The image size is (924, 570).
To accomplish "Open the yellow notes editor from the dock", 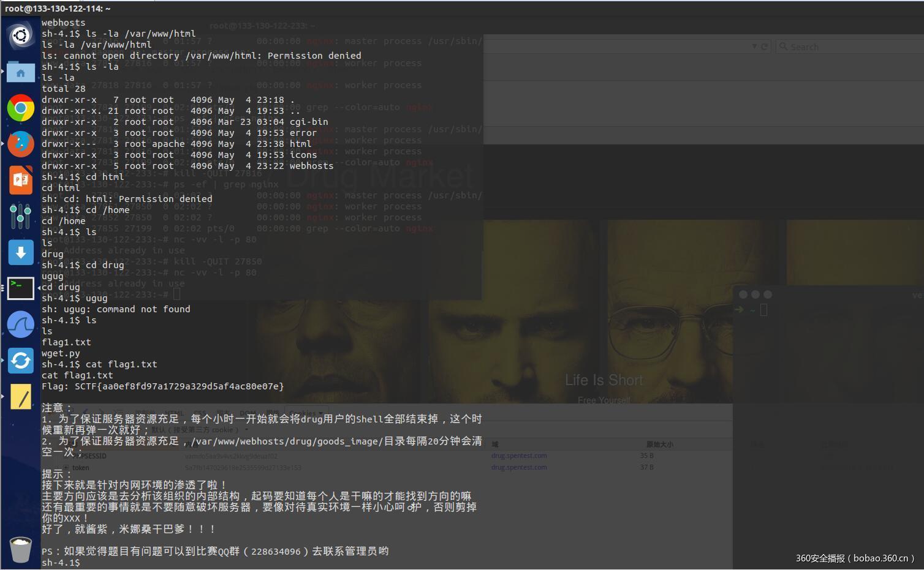I will coord(20,397).
